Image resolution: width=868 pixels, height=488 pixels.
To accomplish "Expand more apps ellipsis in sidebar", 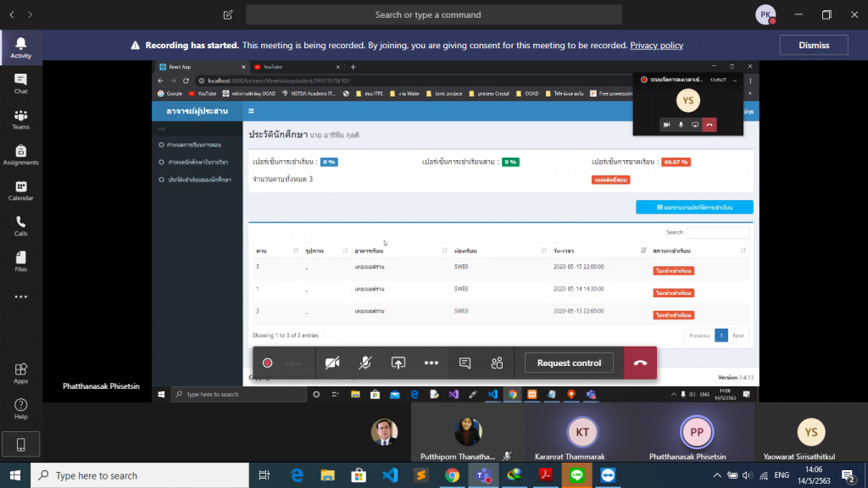I will coord(20,297).
